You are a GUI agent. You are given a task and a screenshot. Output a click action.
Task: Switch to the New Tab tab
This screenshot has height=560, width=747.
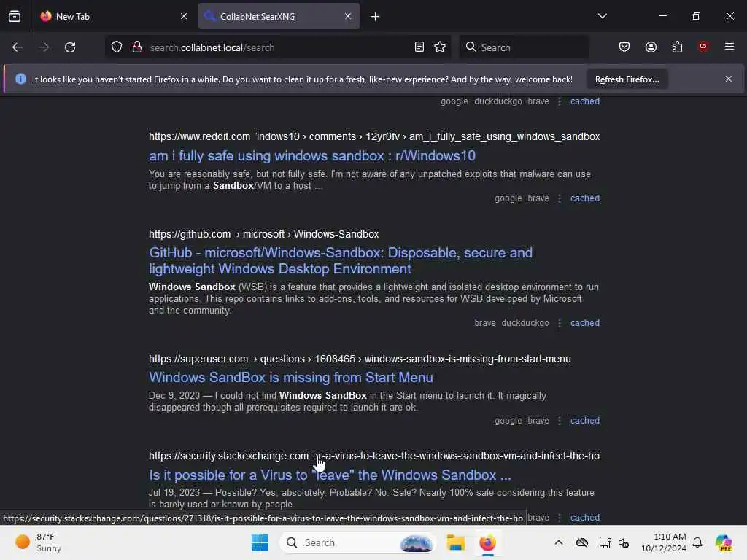pos(113,16)
